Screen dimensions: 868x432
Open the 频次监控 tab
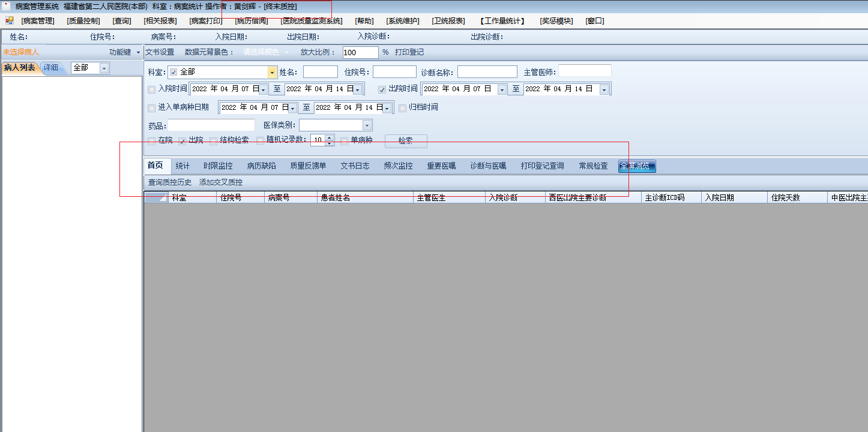(x=398, y=166)
